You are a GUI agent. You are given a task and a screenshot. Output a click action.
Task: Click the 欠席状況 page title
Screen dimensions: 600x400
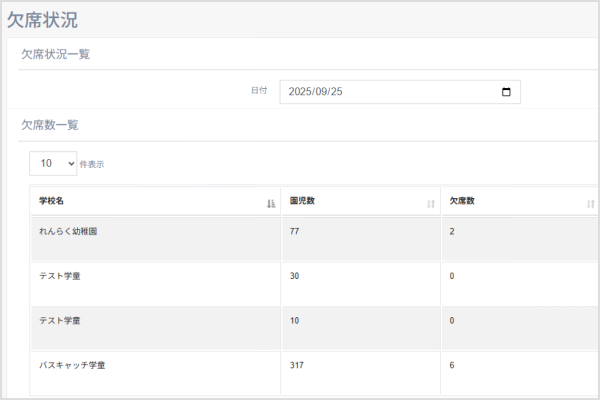[42, 19]
